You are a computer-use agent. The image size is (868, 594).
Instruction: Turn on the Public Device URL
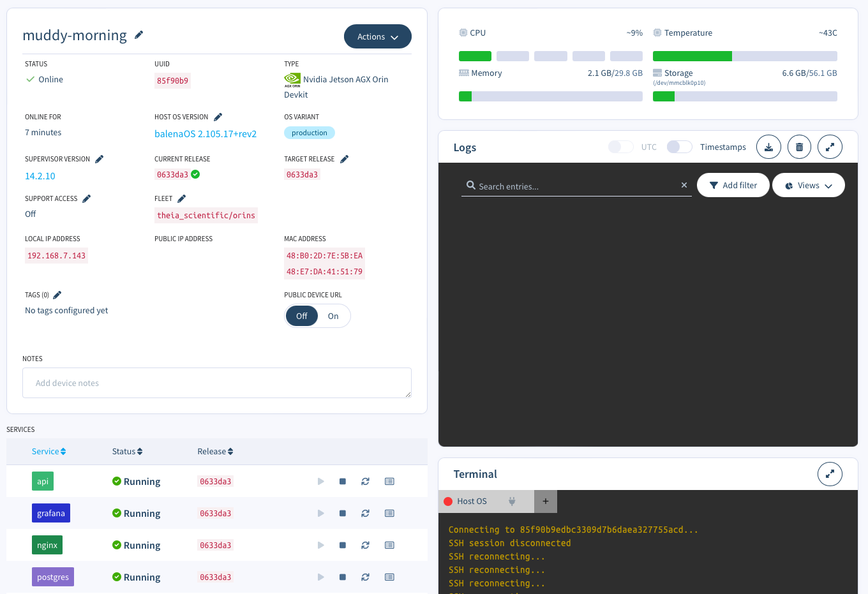[333, 316]
